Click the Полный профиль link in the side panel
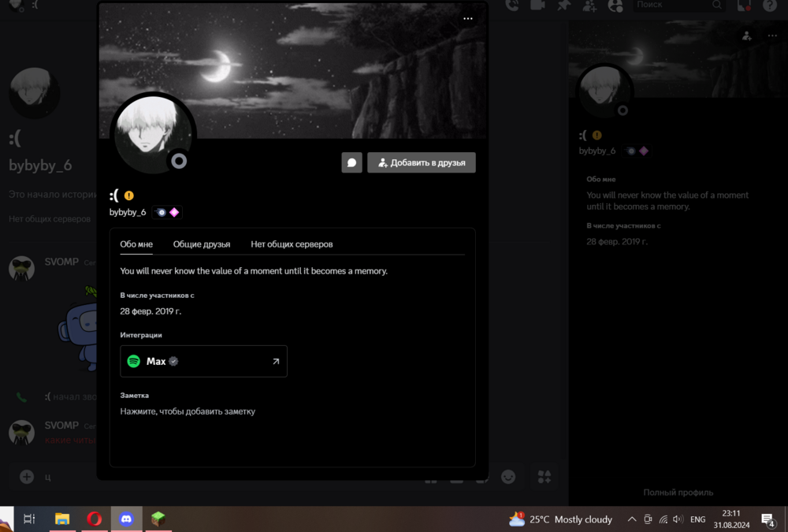 click(678, 493)
